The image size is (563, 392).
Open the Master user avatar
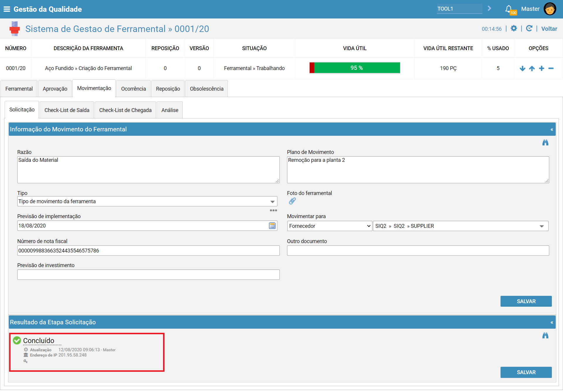550,9
